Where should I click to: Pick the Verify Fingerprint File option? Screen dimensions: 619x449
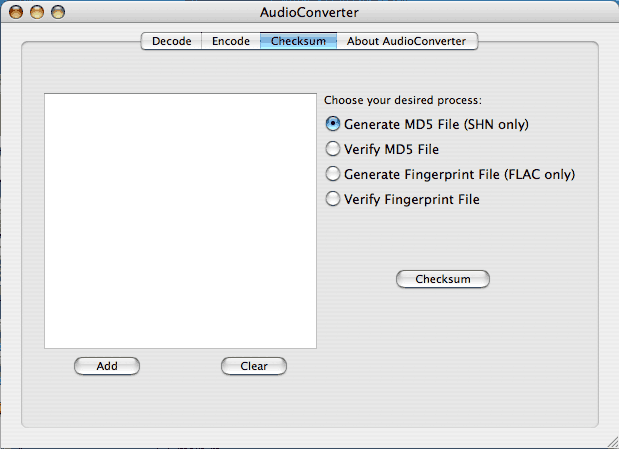333,199
